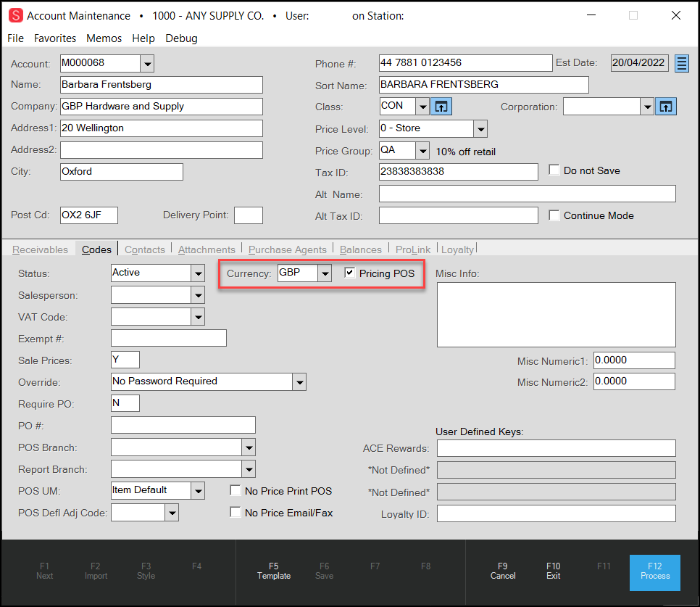Click the ACE Rewards field
700x607 pixels.
click(557, 448)
